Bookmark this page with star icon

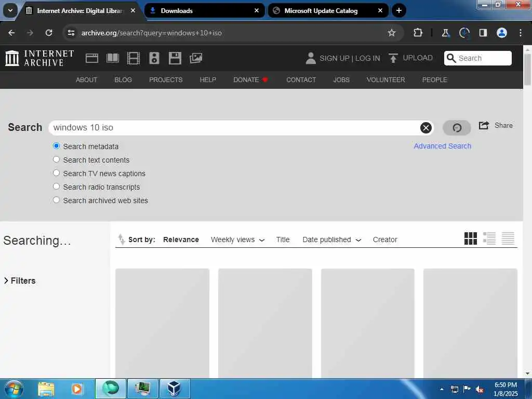[392, 33]
